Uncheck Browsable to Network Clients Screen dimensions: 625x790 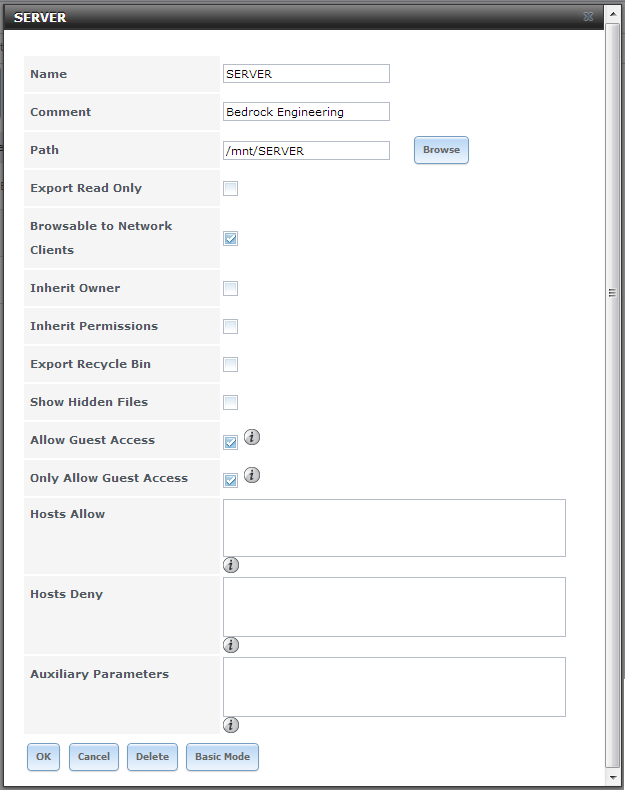231,238
